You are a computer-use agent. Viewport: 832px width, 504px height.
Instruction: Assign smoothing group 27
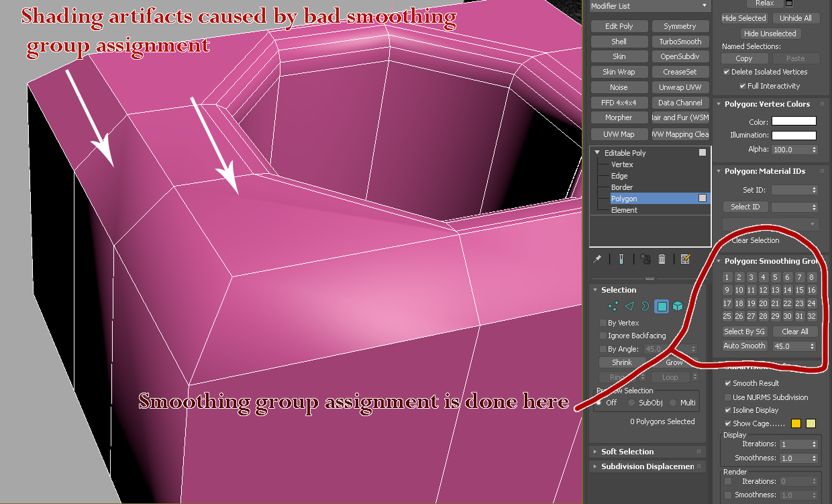[x=751, y=316]
